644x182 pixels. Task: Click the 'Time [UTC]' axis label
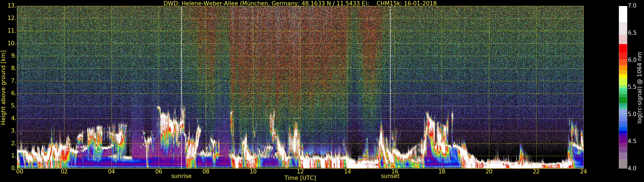300,178
